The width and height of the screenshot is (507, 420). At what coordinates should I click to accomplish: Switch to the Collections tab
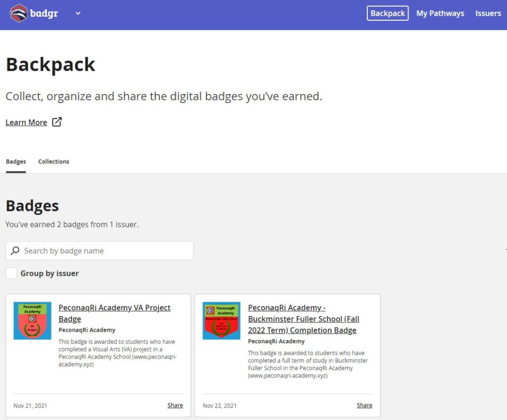pos(53,161)
